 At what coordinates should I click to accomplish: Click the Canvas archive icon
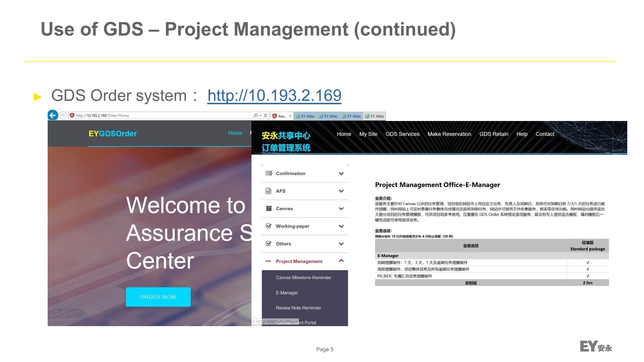[x=269, y=208]
